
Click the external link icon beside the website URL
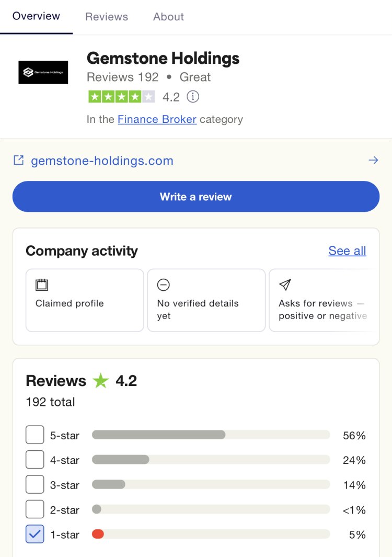click(18, 160)
